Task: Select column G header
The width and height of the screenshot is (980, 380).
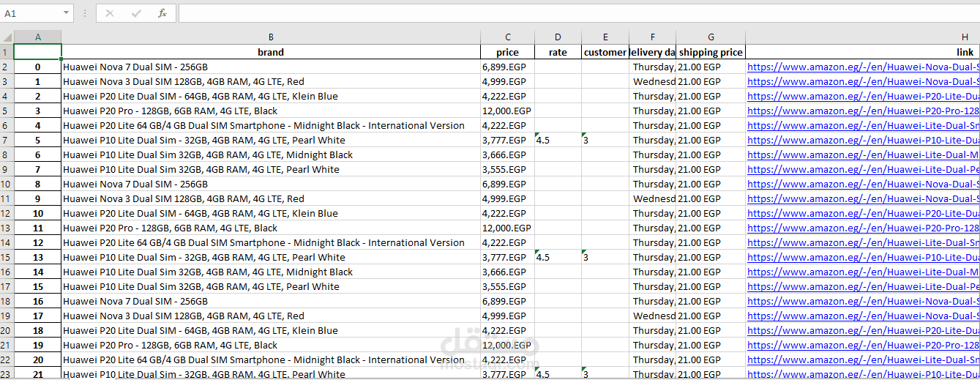Action: [x=711, y=37]
